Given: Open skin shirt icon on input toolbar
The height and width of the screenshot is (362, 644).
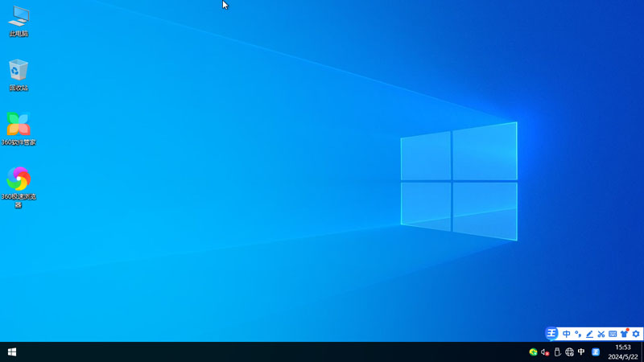Looking at the screenshot, I should (625, 334).
